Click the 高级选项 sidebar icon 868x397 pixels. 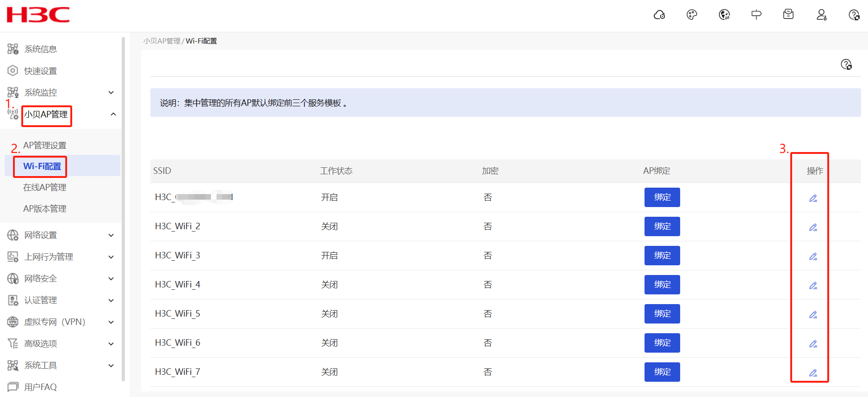(13, 343)
